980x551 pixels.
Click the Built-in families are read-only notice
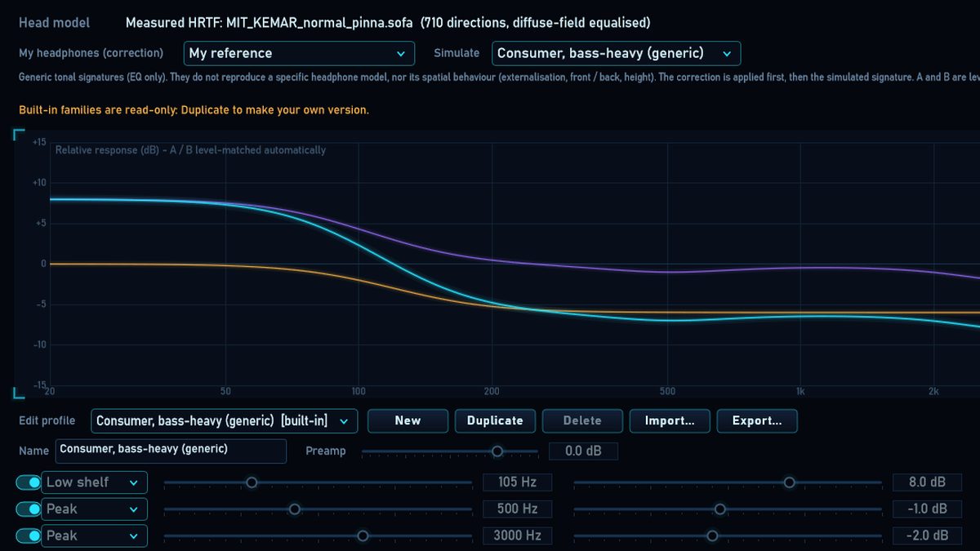pos(194,109)
